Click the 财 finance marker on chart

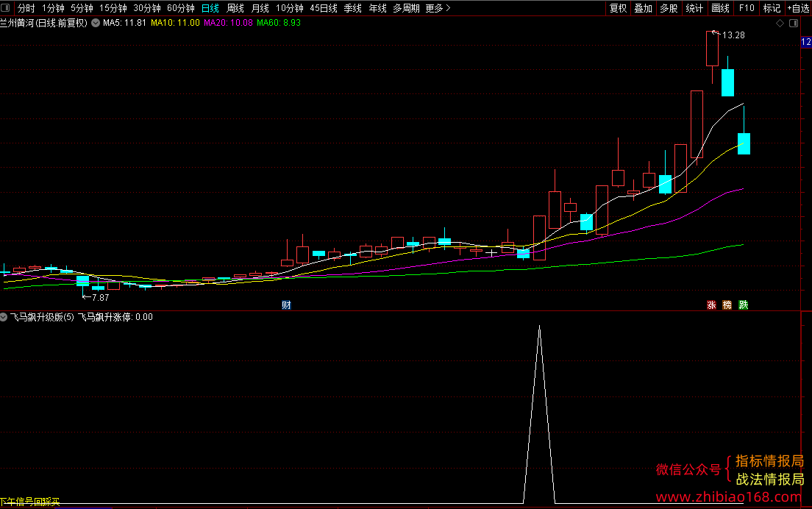[x=286, y=305]
